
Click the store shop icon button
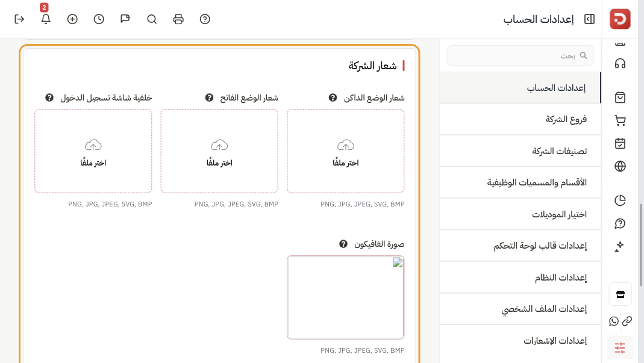coord(620,294)
